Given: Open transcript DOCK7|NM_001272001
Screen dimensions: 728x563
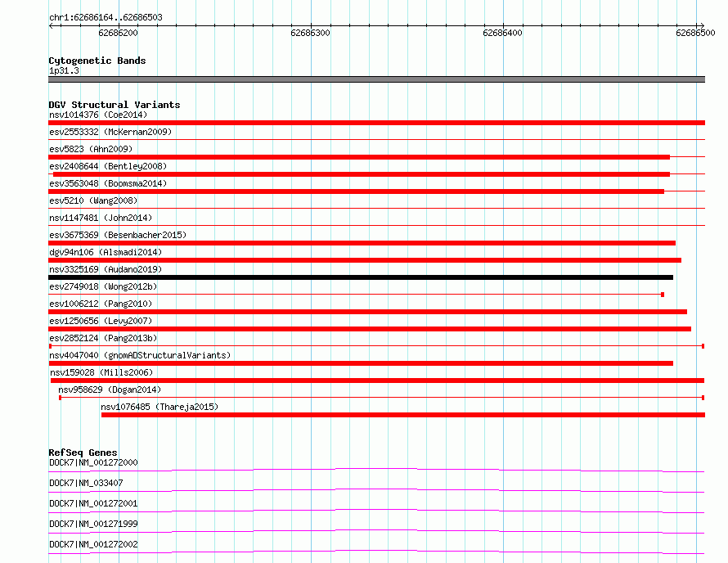Looking at the screenshot, I should [x=93, y=503].
